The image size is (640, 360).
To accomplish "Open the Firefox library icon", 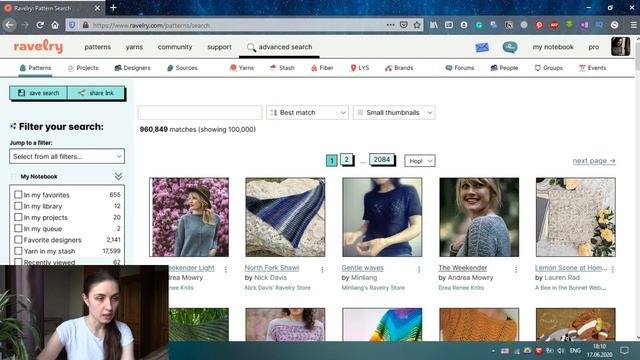I will 433,25.
